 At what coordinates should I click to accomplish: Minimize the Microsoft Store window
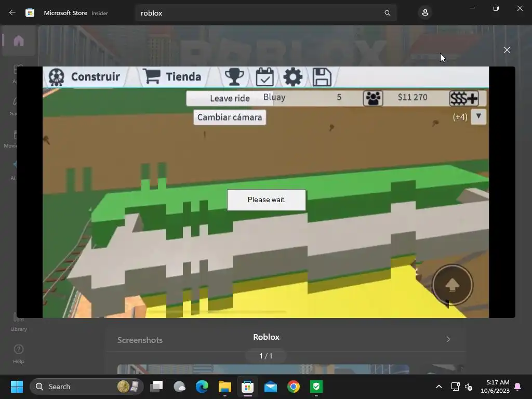[472, 8]
